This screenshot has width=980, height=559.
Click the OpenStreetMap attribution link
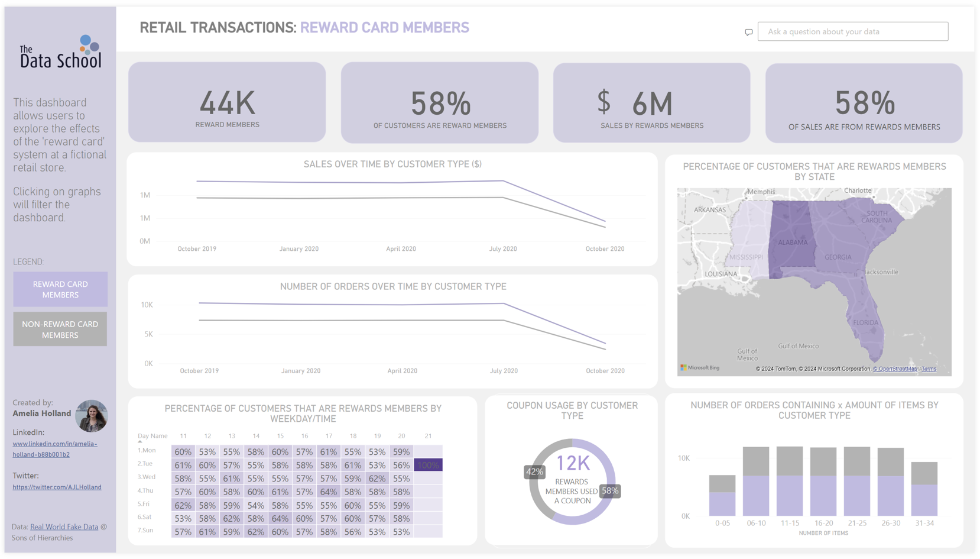click(x=895, y=369)
